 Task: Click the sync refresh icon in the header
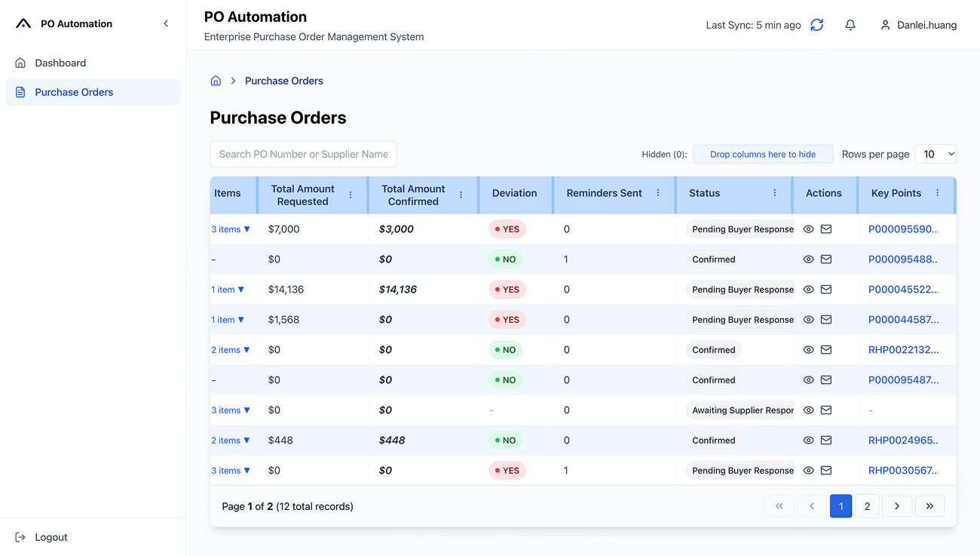816,24
